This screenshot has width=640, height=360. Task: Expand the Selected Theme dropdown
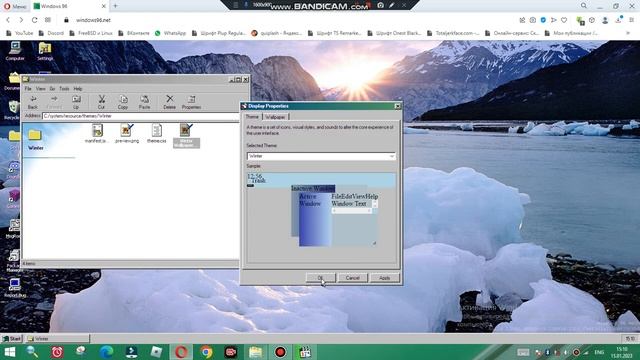click(x=391, y=156)
